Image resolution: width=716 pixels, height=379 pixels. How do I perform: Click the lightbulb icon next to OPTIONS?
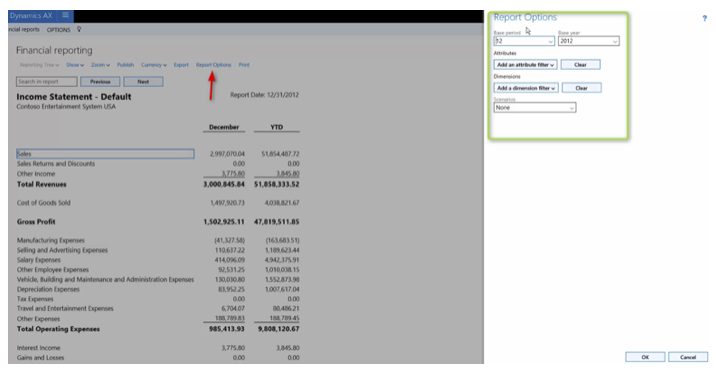[x=79, y=29]
